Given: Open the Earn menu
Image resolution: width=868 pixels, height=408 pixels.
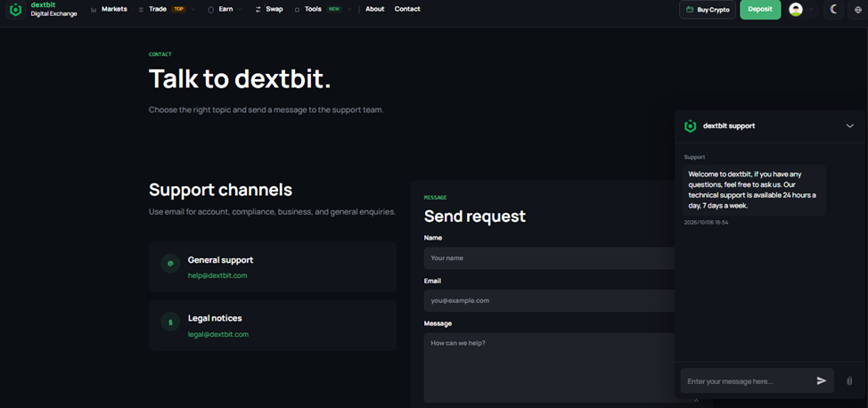Looking at the screenshot, I should pos(225,9).
